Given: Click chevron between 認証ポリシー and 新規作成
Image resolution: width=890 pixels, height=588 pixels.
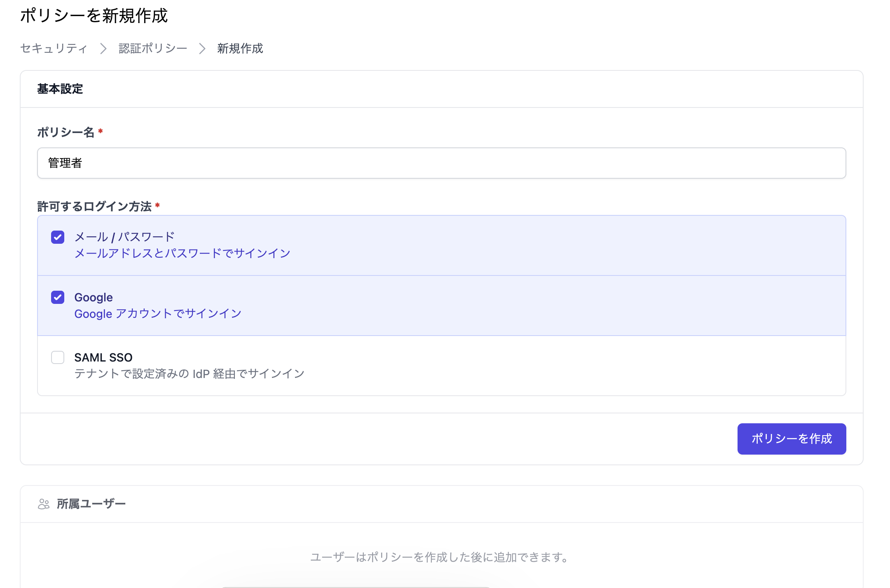Looking at the screenshot, I should 202,49.
